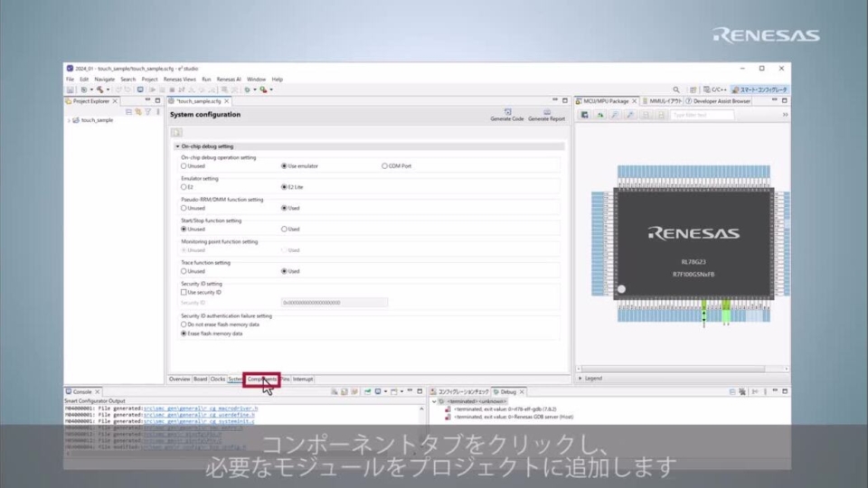Select E2 emulator setting
The height and width of the screenshot is (488, 868).
click(184, 187)
